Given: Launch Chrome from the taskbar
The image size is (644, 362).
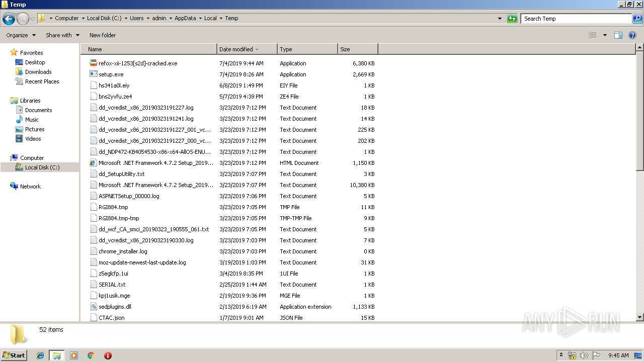Looking at the screenshot, I should tap(91, 355).
